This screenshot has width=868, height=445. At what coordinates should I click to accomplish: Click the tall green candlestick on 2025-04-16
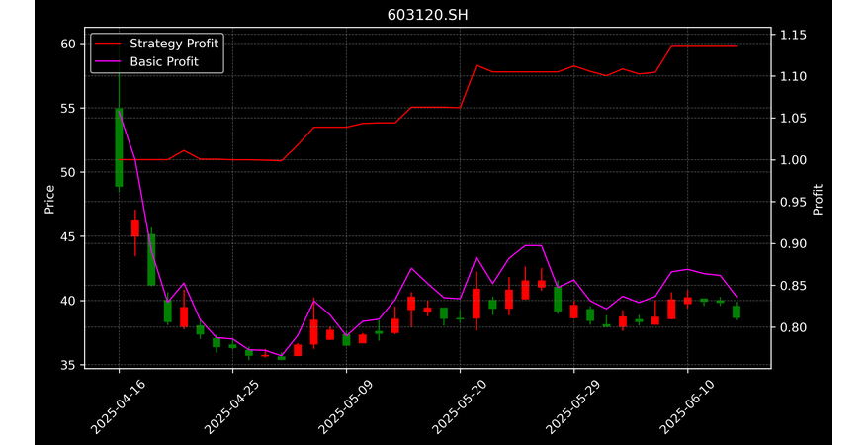119,147
